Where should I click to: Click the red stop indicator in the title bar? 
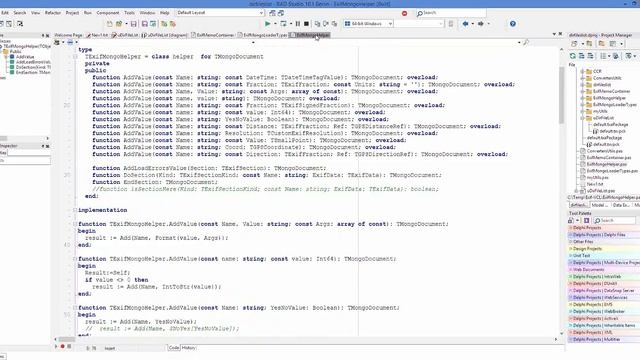pyautogui.click(x=404, y=13)
